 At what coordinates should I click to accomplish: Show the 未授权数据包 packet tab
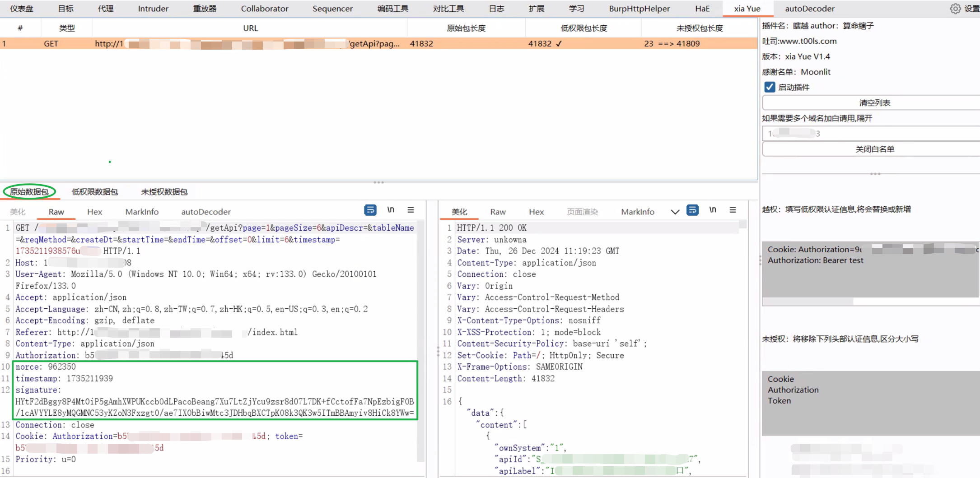tap(164, 192)
